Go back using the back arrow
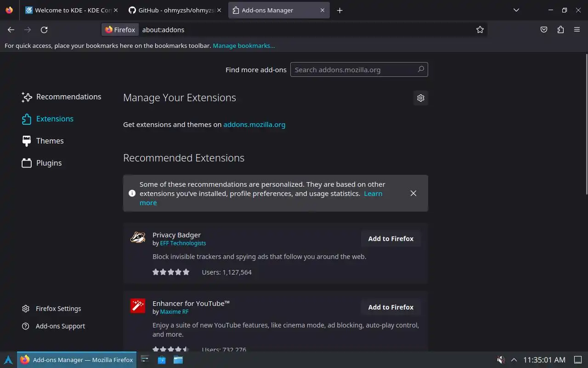The width and height of the screenshot is (588, 368). click(11, 29)
